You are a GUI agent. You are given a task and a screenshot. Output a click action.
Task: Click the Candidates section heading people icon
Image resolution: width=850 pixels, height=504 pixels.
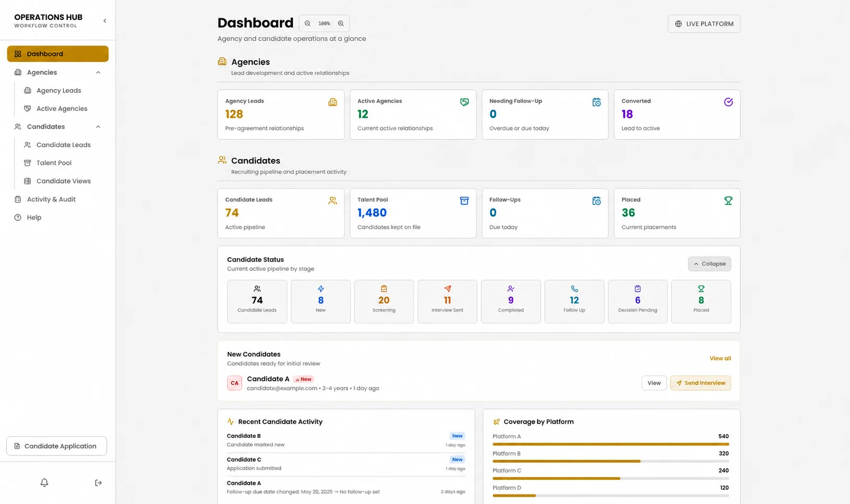pyautogui.click(x=222, y=160)
